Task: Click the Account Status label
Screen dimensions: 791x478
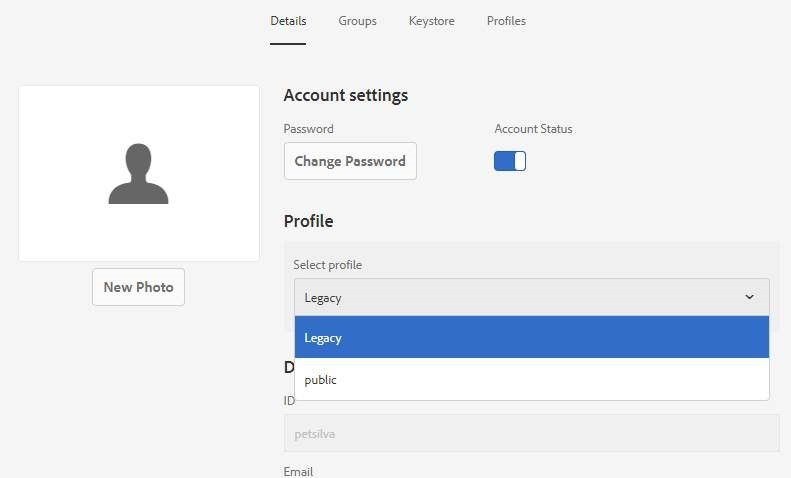Action: (x=533, y=129)
